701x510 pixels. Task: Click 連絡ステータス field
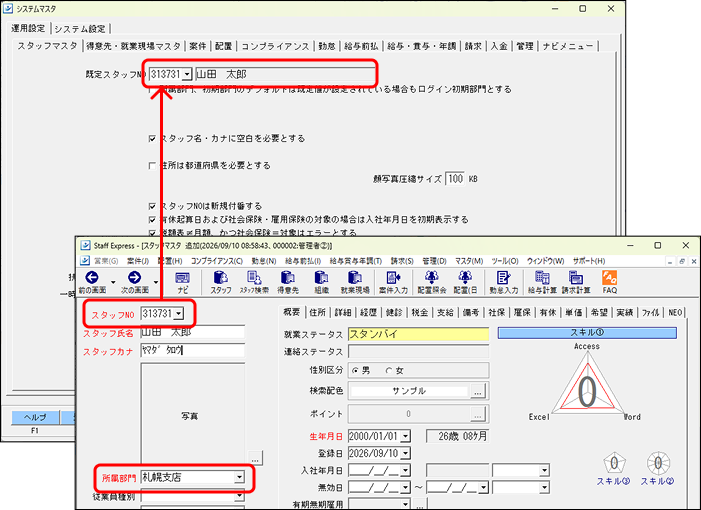coord(418,351)
